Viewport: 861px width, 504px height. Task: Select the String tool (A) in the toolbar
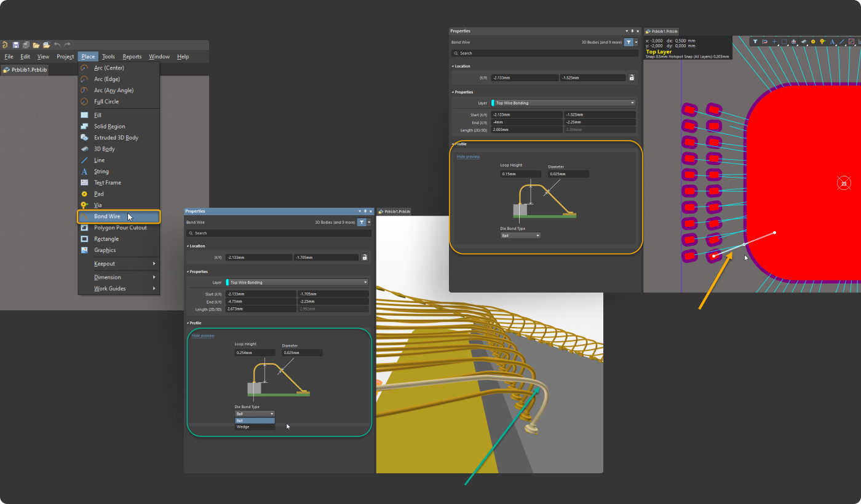(833, 42)
